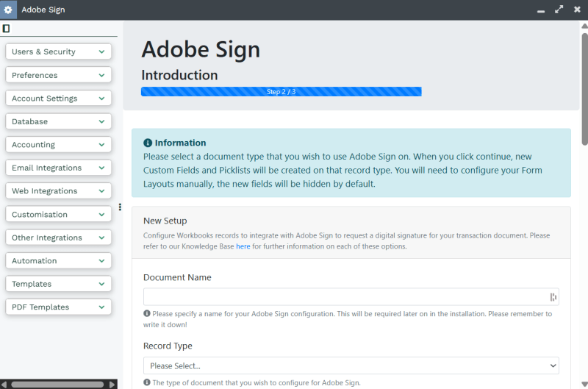Open the Automation menu section

[59, 261]
